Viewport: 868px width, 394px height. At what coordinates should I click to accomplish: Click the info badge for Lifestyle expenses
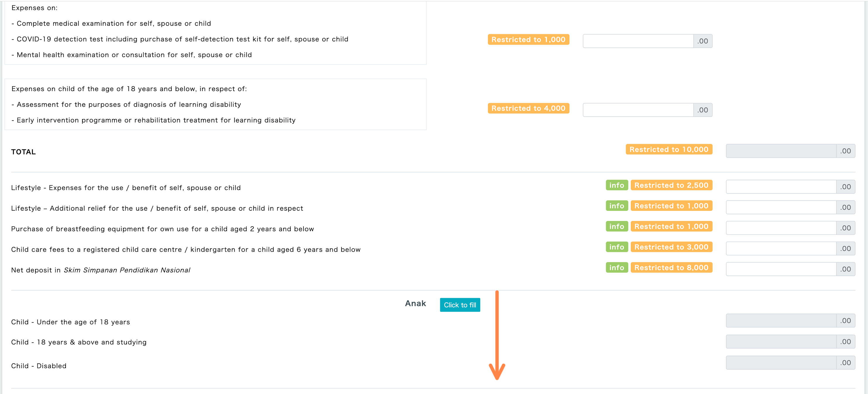pos(616,185)
